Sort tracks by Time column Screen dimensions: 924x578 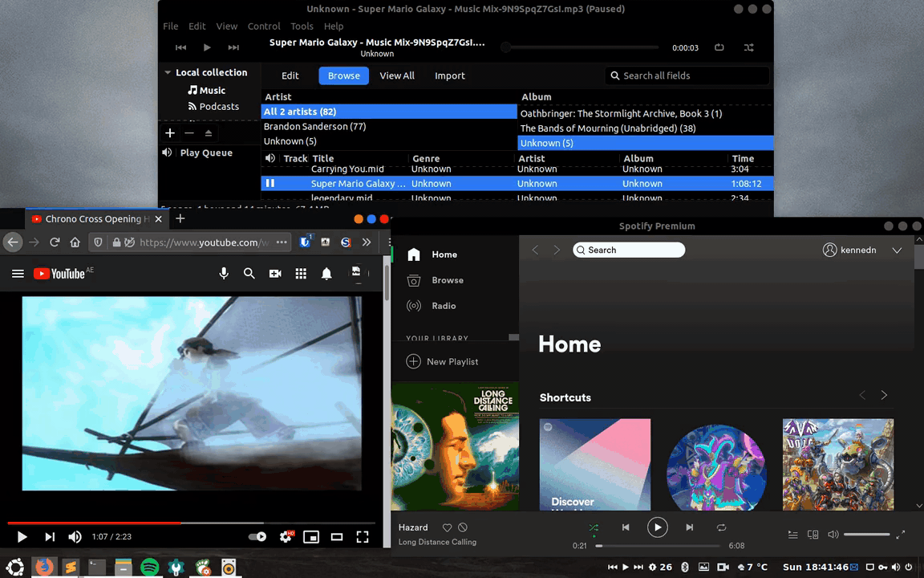point(743,158)
